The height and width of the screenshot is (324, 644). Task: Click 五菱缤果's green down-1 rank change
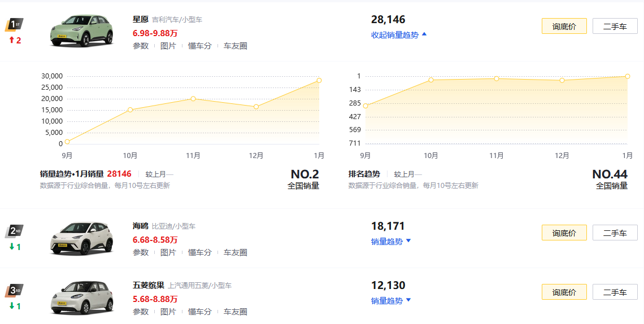pos(15,306)
